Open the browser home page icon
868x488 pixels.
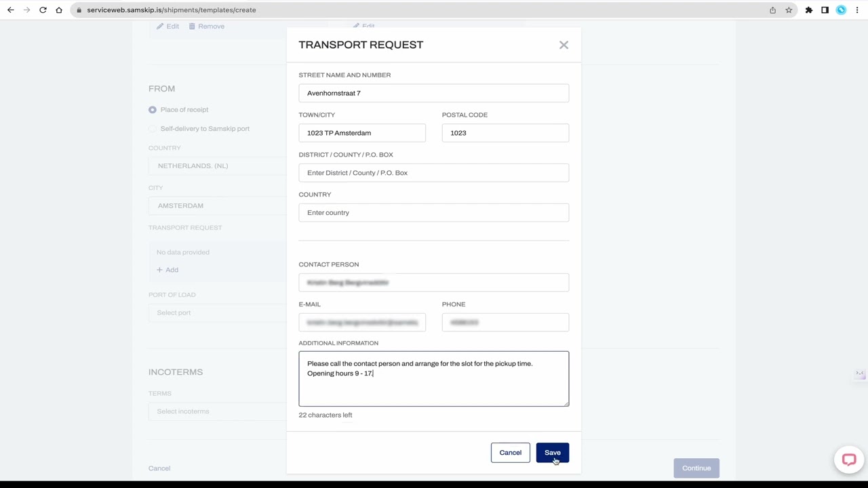click(x=59, y=10)
